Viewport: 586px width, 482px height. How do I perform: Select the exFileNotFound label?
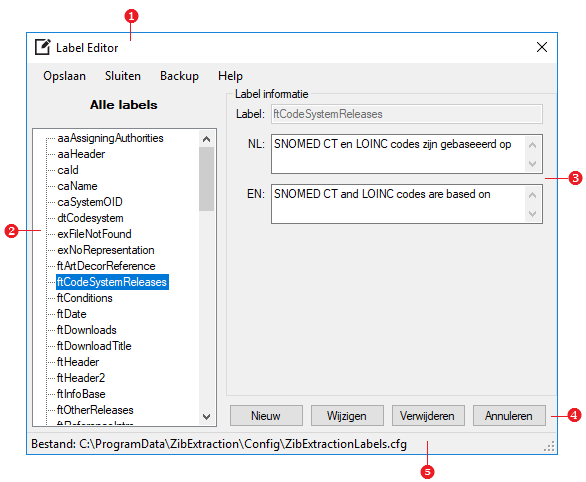pos(94,234)
